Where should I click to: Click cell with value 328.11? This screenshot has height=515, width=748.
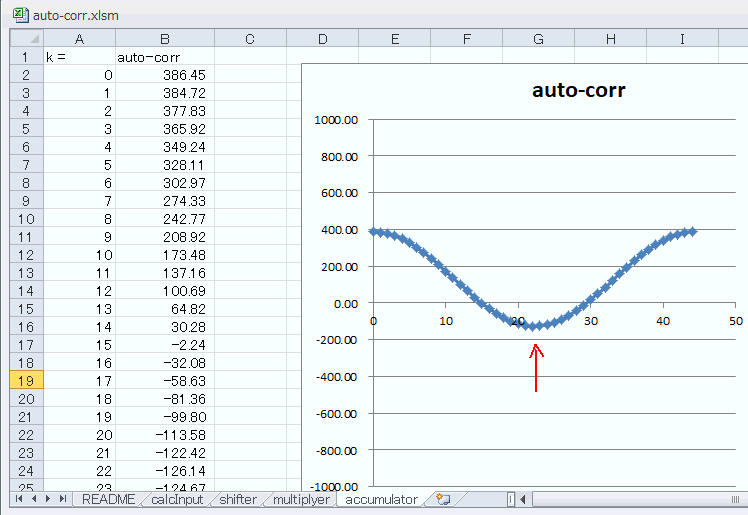coord(165,165)
